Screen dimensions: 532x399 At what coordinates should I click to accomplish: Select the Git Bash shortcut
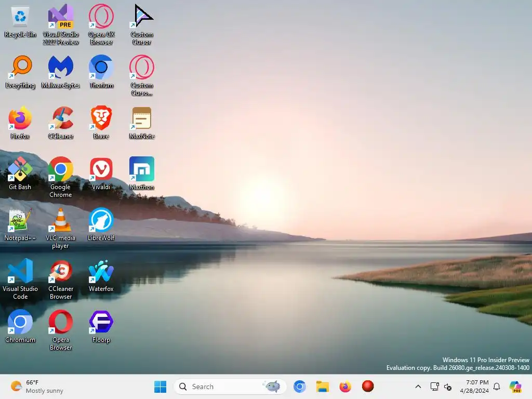(x=20, y=174)
